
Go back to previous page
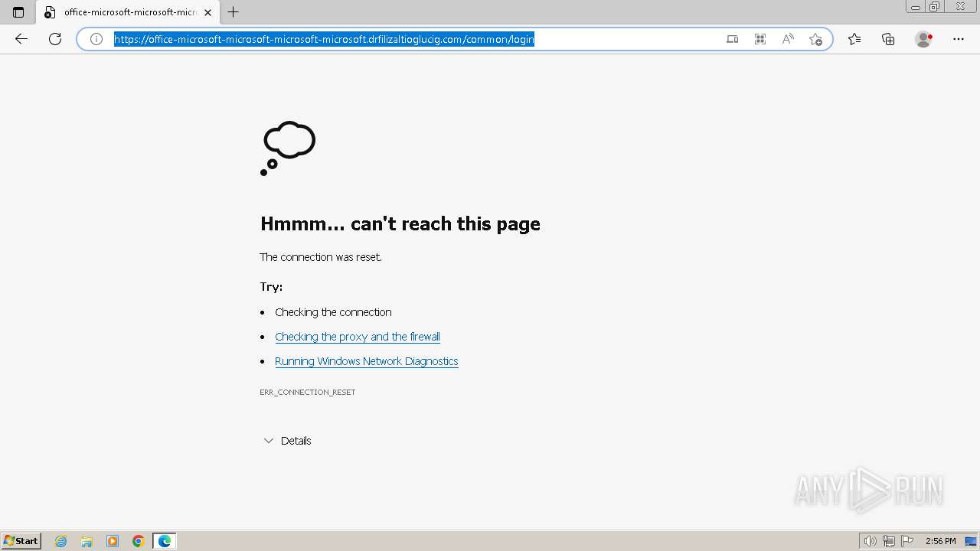(x=21, y=39)
